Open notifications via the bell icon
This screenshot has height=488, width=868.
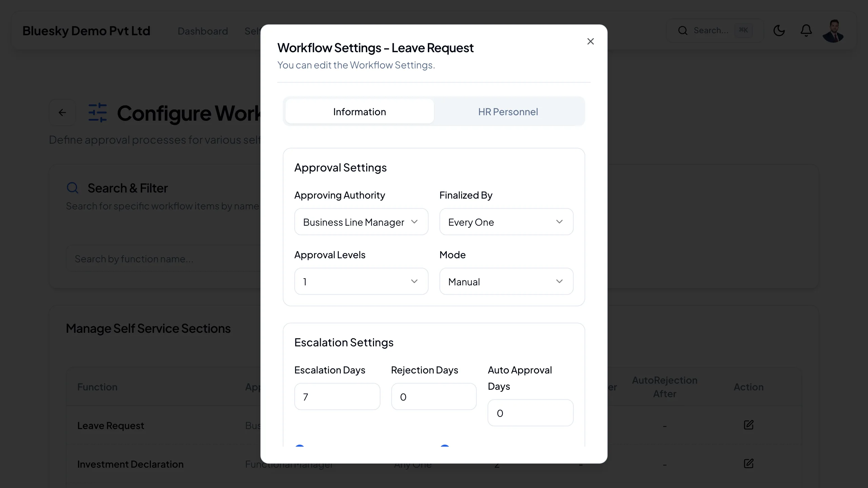pyautogui.click(x=806, y=30)
